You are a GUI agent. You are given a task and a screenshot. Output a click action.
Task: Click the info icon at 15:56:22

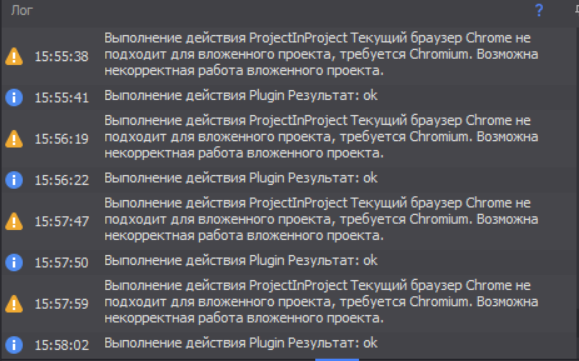tap(14, 180)
